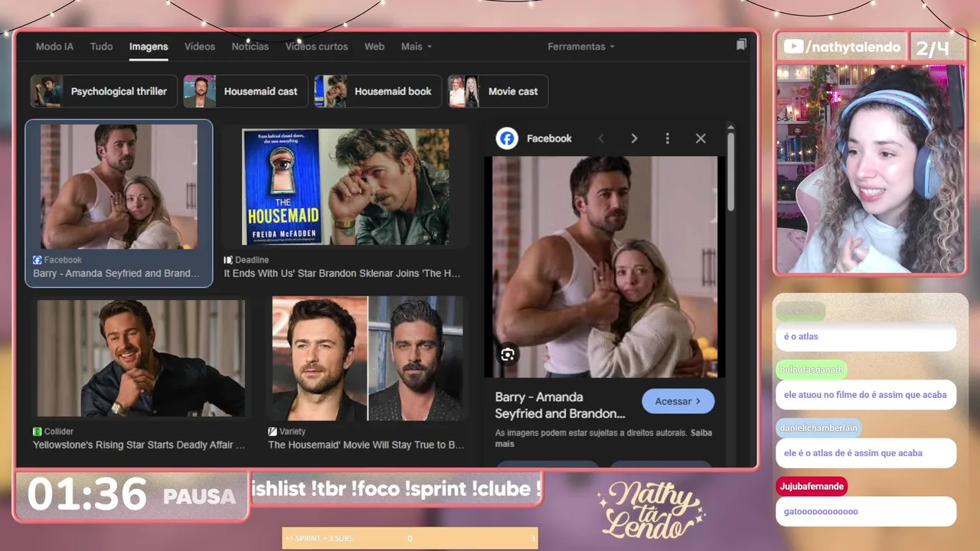Select the Housemaid cast chip

click(x=246, y=91)
